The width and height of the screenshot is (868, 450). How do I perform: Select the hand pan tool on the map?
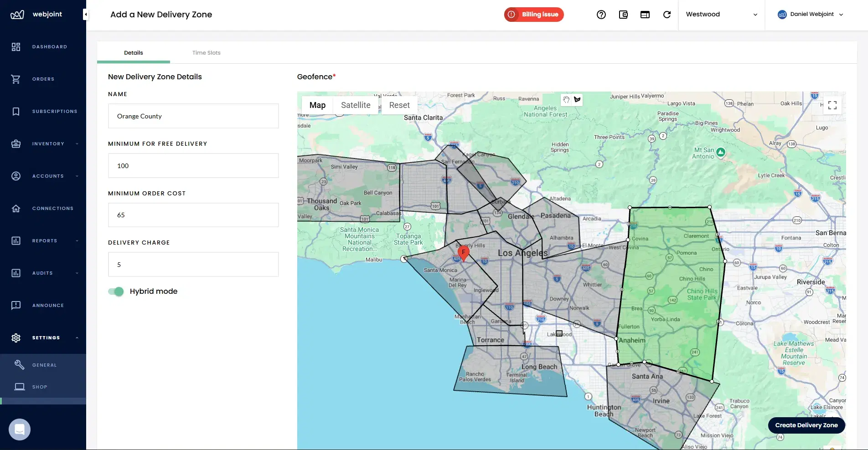click(567, 100)
